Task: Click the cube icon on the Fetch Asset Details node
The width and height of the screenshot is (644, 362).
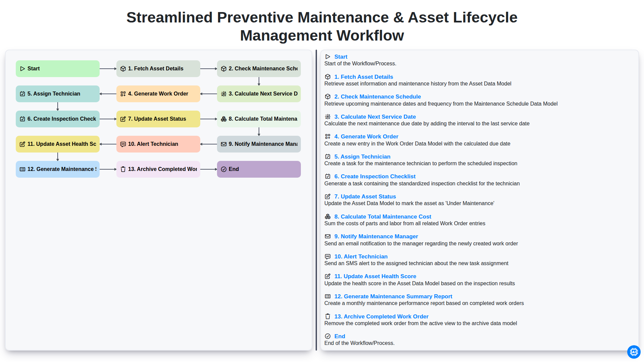Action: pyautogui.click(x=123, y=69)
